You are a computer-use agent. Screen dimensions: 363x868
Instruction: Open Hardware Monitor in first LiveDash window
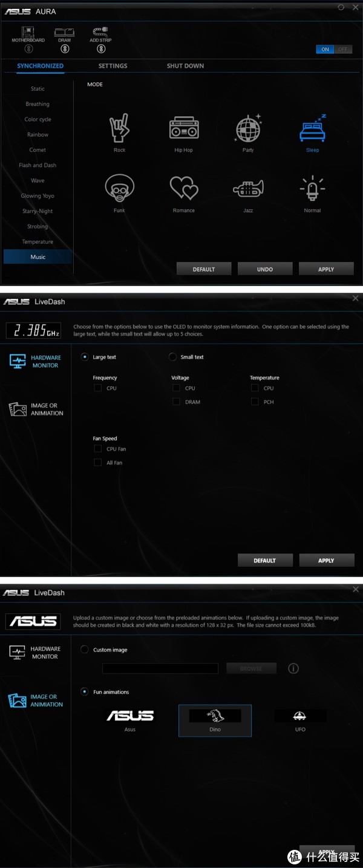pyautogui.click(x=36, y=361)
